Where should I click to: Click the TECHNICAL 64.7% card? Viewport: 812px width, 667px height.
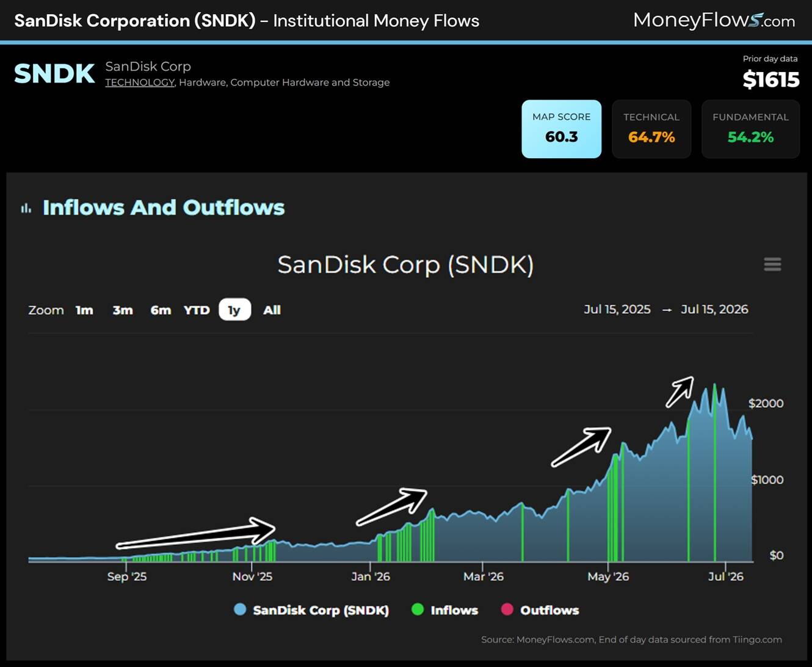[651, 129]
